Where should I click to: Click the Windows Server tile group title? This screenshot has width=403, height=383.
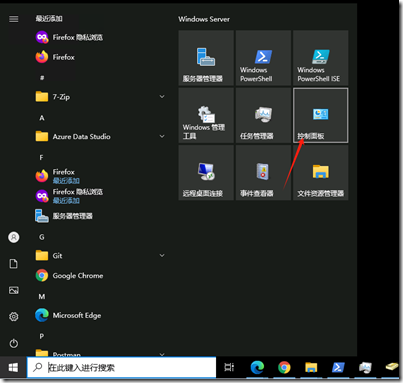point(204,19)
